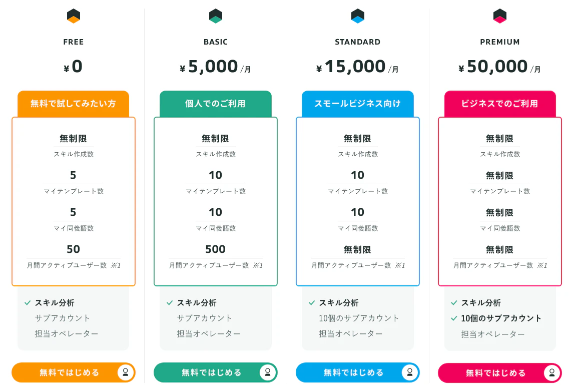Image resolution: width=569 pixels, height=392 pixels.
Task: Expand the ビジネスでのご利用 pink header
Action: [499, 104]
